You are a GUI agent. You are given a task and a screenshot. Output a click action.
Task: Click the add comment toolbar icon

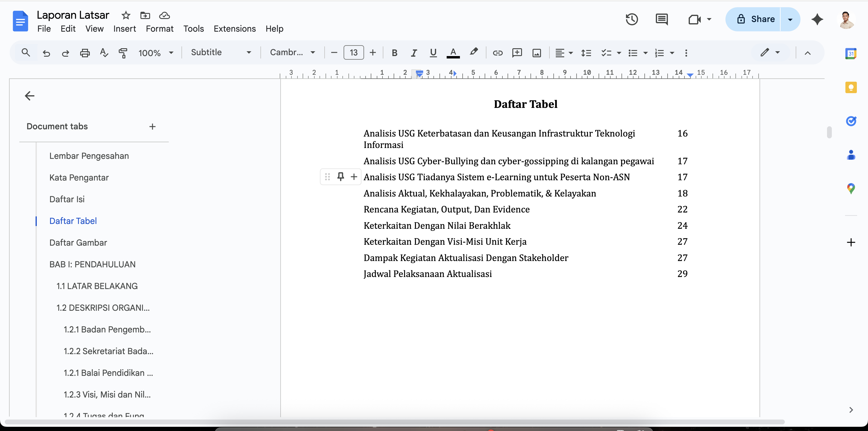click(517, 53)
